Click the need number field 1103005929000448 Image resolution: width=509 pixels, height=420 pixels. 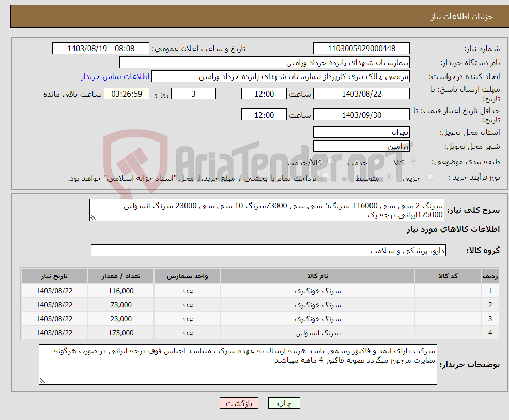[x=361, y=49]
